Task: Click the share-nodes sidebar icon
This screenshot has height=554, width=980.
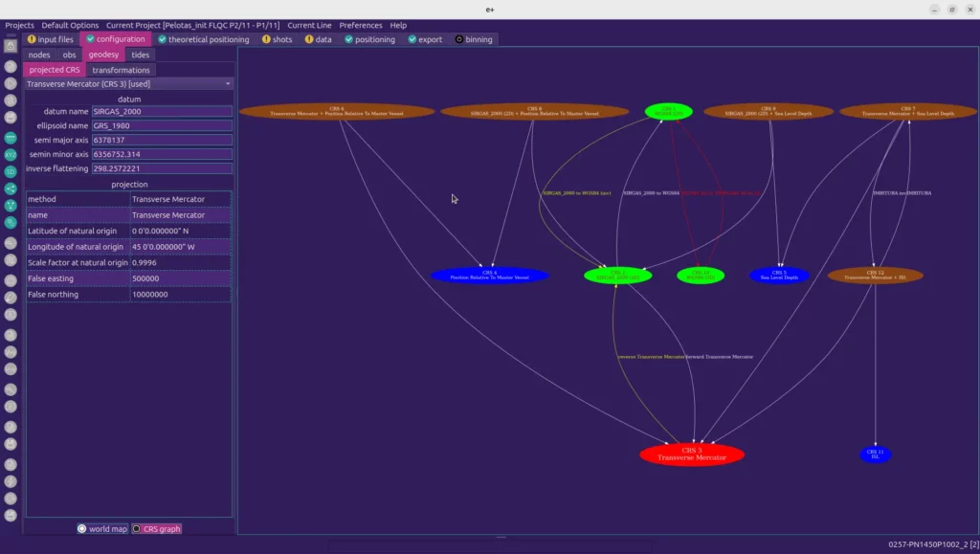Action: [11, 188]
